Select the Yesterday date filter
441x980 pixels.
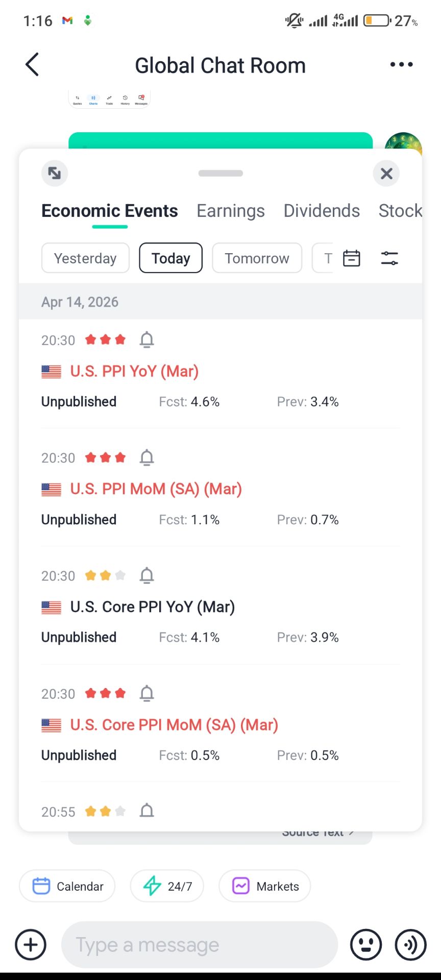coord(85,258)
